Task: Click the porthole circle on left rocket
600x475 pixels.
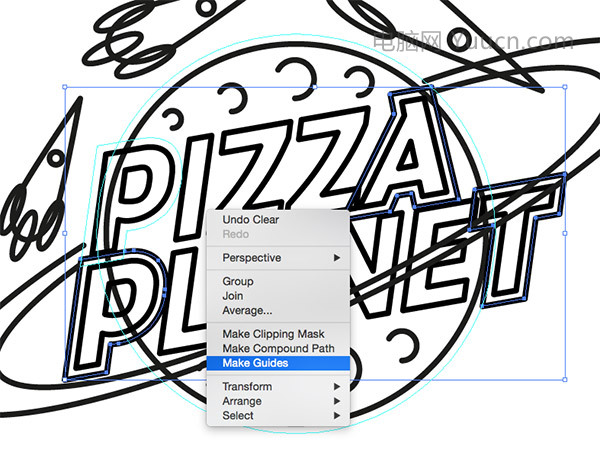Action: [57, 158]
